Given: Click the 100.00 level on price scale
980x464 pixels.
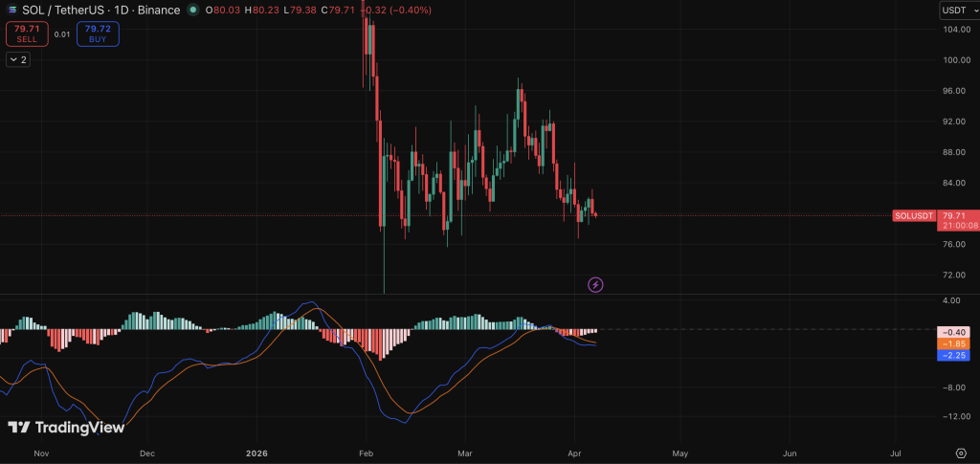Looking at the screenshot, I should point(953,60).
